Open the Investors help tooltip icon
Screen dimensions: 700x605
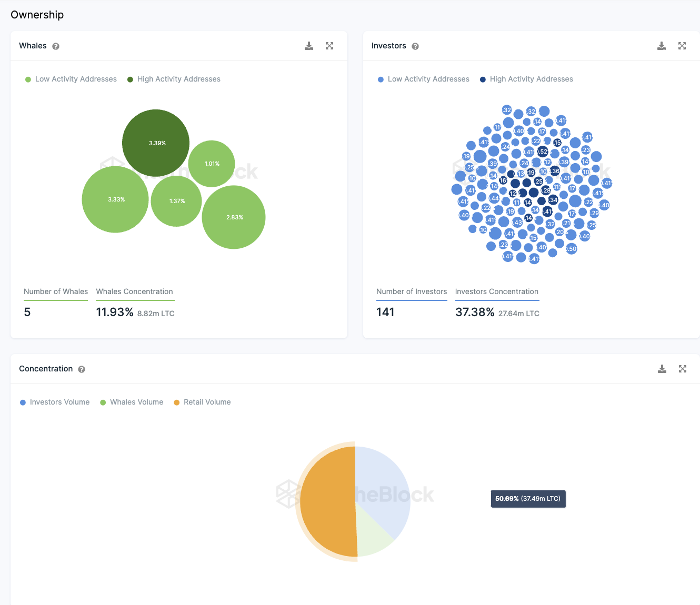click(x=415, y=46)
